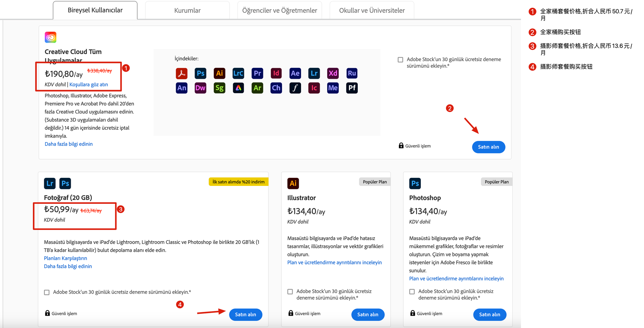Click the ₺134,40/ay price on Illustrator card
This screenshot has width=644, height=328.
(306, 211)
